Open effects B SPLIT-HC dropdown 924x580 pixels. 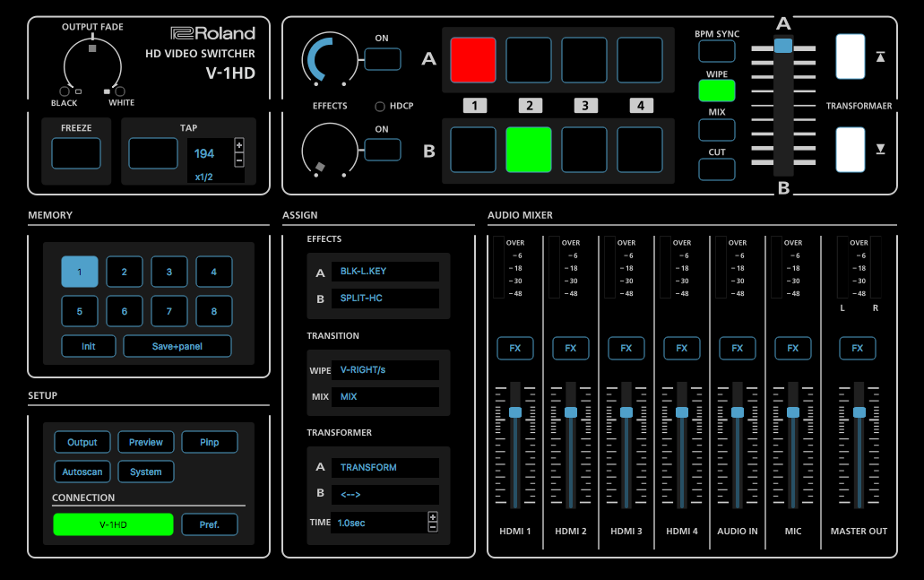pyautogui.click(x=385, y=299)
